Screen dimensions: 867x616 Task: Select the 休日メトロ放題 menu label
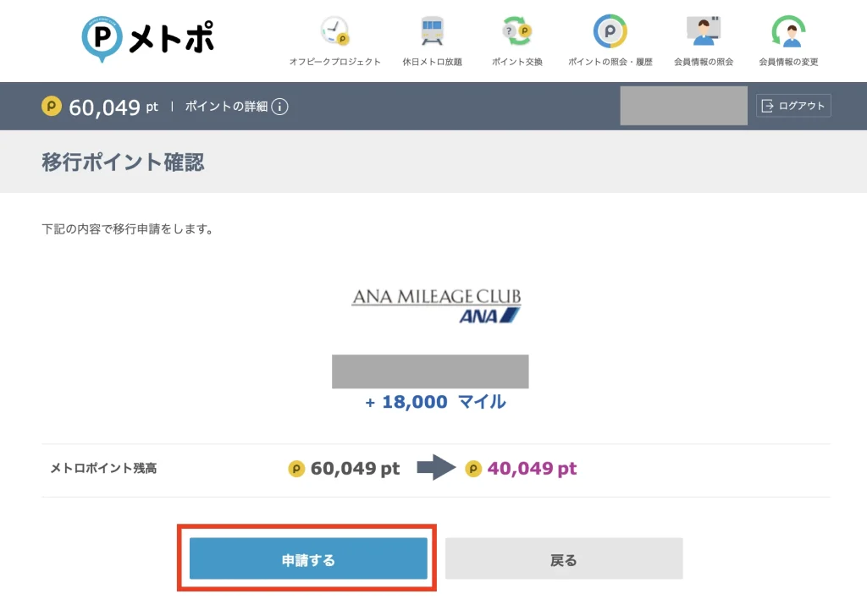click(x=432, y=62)
